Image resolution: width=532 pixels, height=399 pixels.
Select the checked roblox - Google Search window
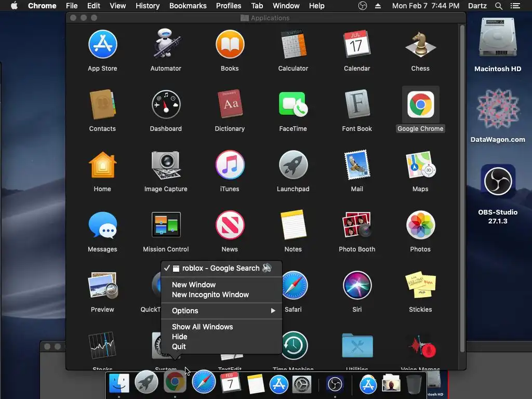[x=221, y=269]
